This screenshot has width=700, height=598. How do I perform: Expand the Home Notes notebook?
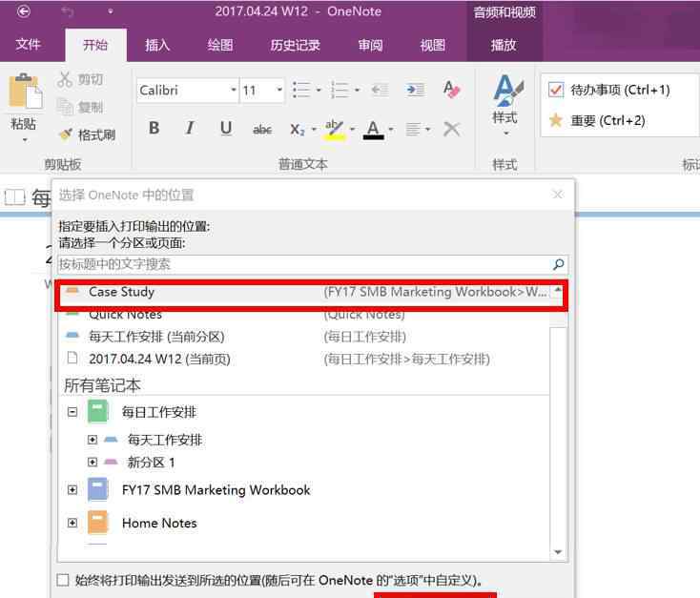tap(72, 523)
